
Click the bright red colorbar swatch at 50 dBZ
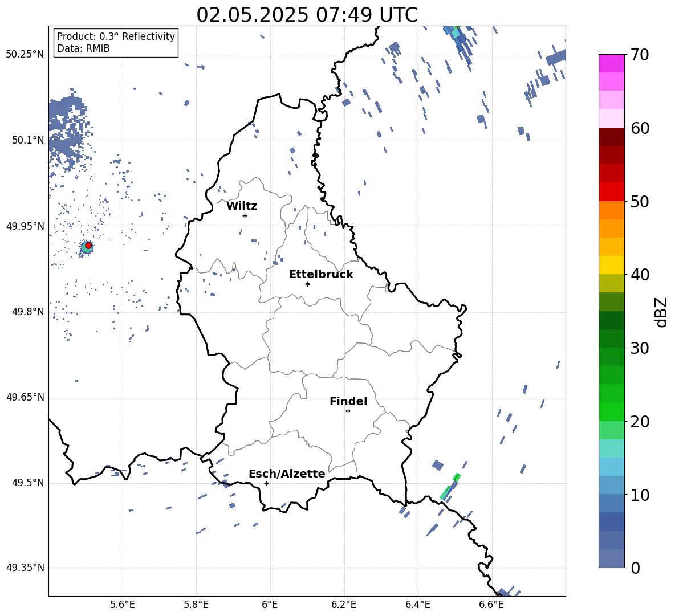612,192
